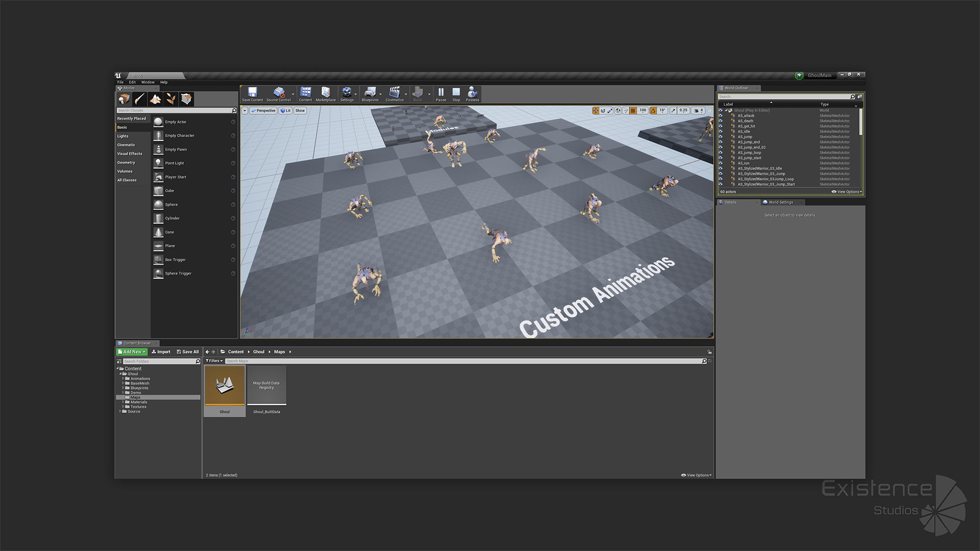Screen dimensions: 980x551
Task: Hide the AS_death actor with eye icon
Action: [721, 121]
